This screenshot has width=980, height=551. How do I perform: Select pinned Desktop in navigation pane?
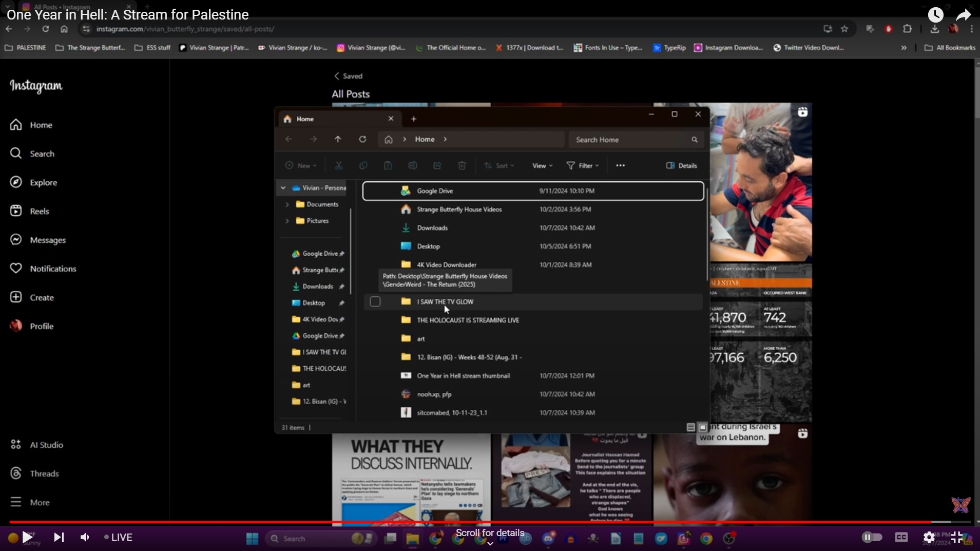pos(318,303)
